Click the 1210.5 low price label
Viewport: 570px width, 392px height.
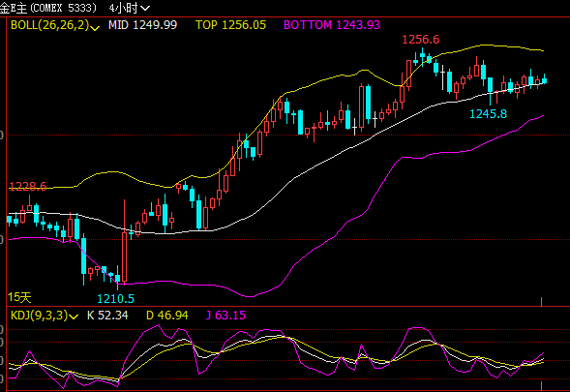coord(115,299)
